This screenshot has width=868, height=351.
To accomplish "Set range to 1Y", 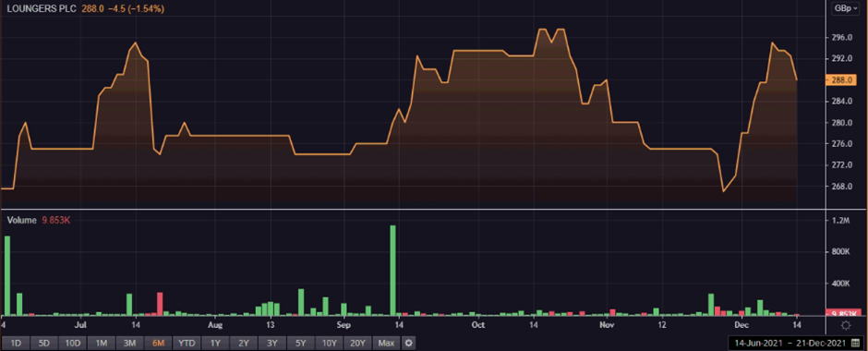I will [215, 344].
